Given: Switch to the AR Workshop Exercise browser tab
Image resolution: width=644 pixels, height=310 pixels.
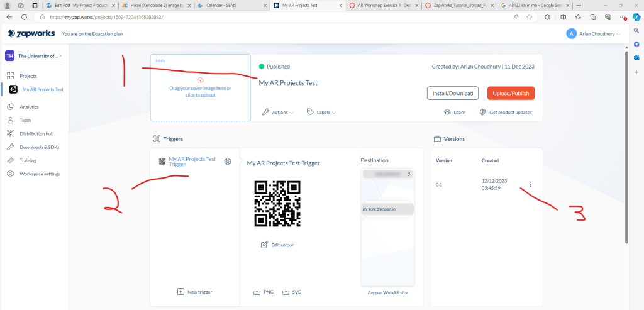Looking at the screenshot, I should (382, 5).
